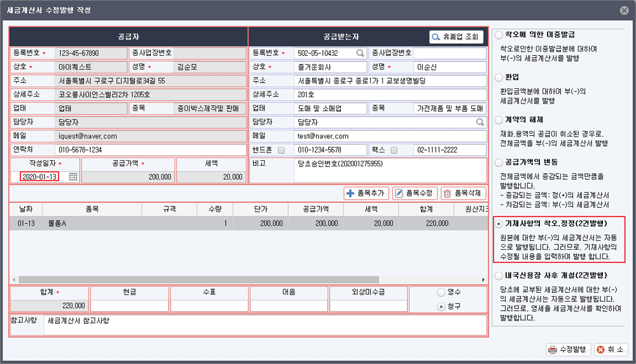Image resolution: width=636 pixels, height=364 pixels.
Task: Open the calendar picker beside 작성일자
Action: tap(73, 177)
